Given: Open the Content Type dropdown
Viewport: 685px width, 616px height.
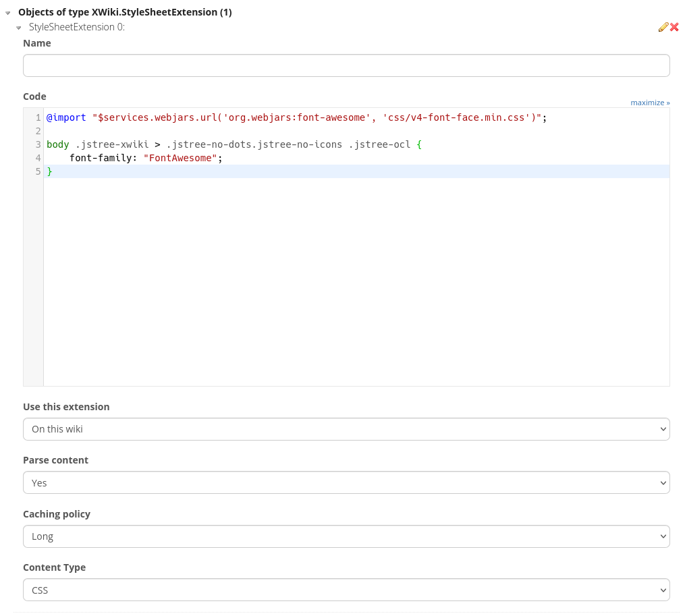Looking at the screenshot, I should [x=346, y=590].
